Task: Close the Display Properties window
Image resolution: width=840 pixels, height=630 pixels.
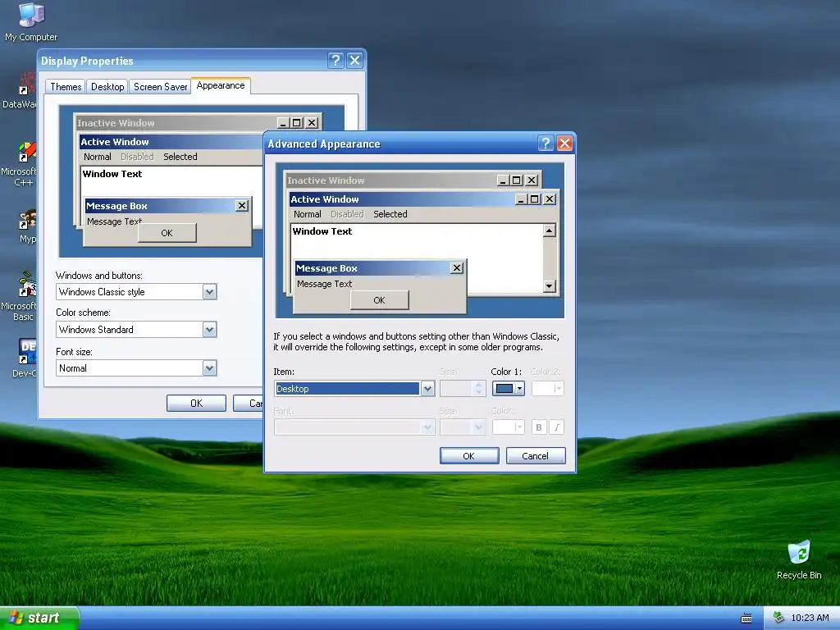Action: [x=354, y=60]
